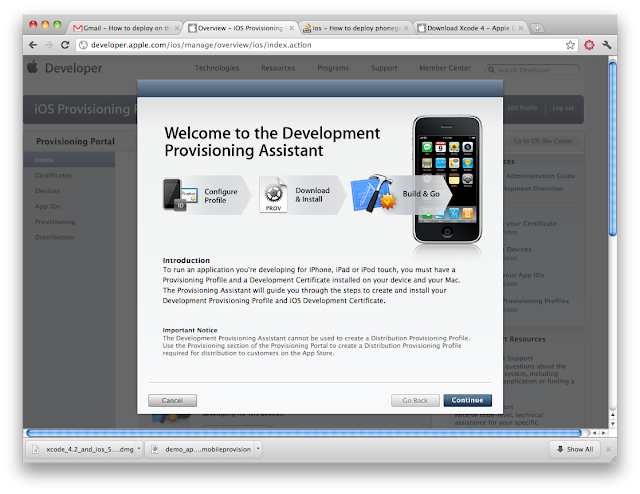Image resolution: width=640 pixels, height=494 pixels.
Task: Click the Introduction heading text
Action: pyautogui.click(x=186, y=260)
